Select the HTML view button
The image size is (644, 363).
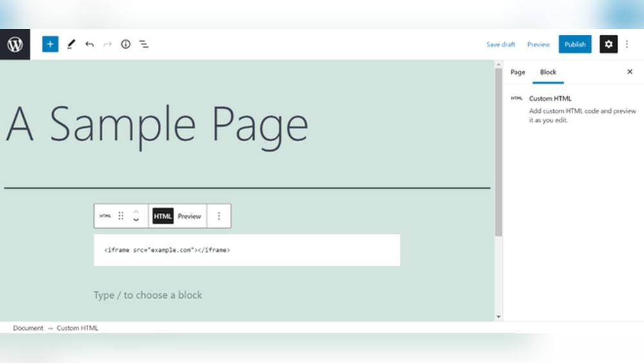coord(163,216)
